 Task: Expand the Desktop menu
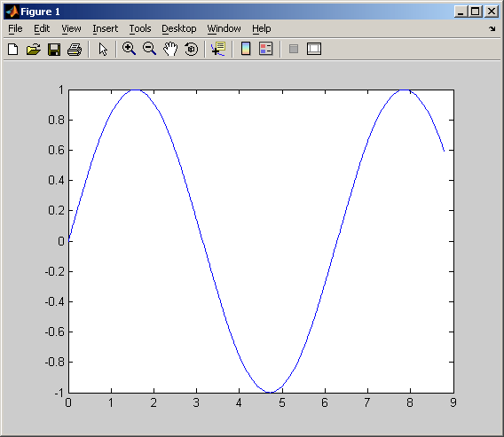(x=179, y=28)
